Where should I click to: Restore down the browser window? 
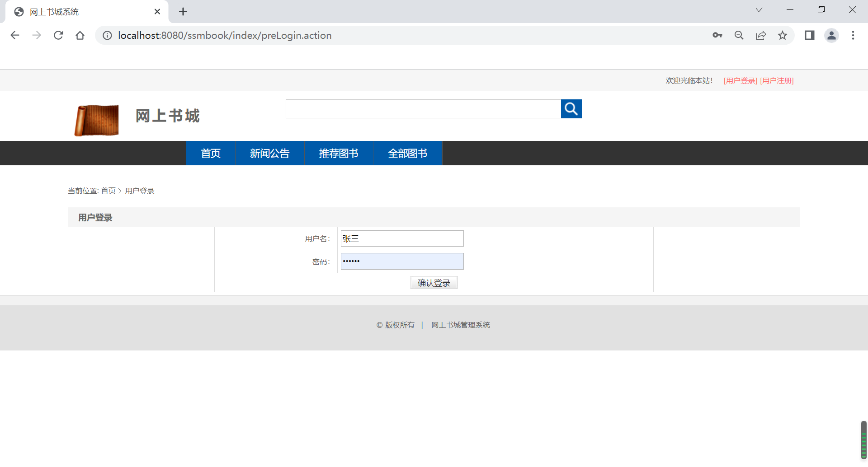coord(821,10)
